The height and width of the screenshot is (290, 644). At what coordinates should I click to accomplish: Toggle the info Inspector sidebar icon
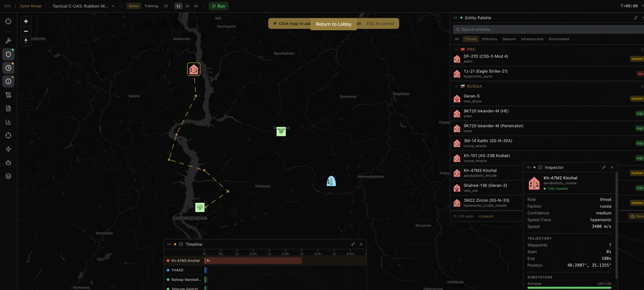point(8,81)
